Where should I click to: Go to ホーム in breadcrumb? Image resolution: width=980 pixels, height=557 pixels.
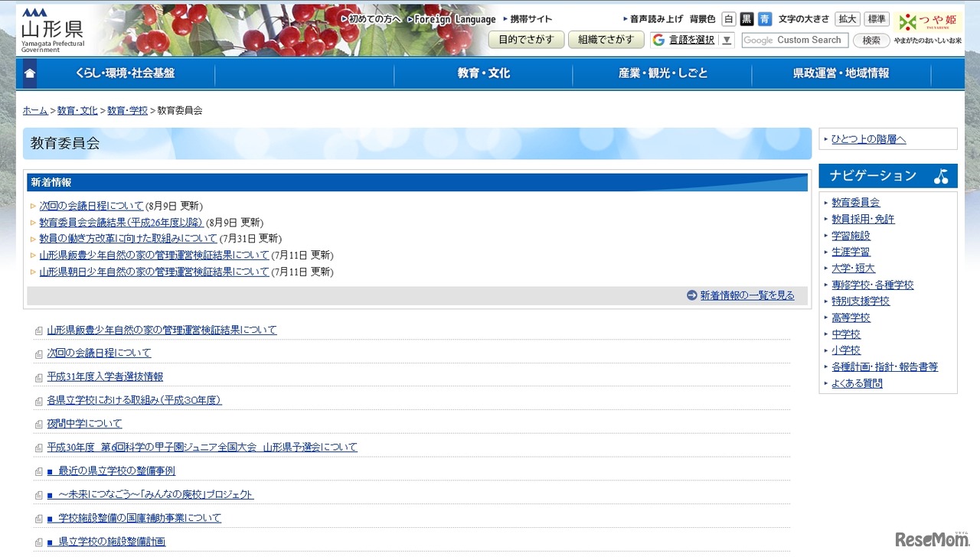(35, 110)
